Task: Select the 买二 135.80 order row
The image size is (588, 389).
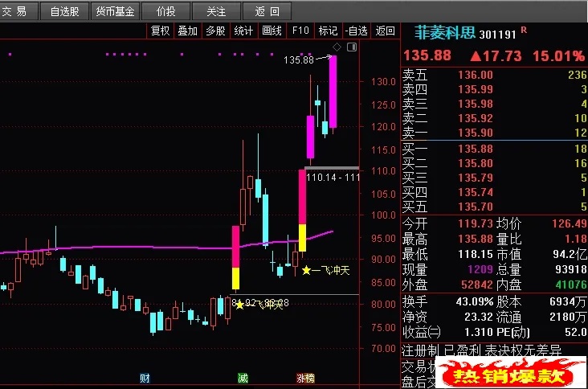Action: [x=494, y=163]
